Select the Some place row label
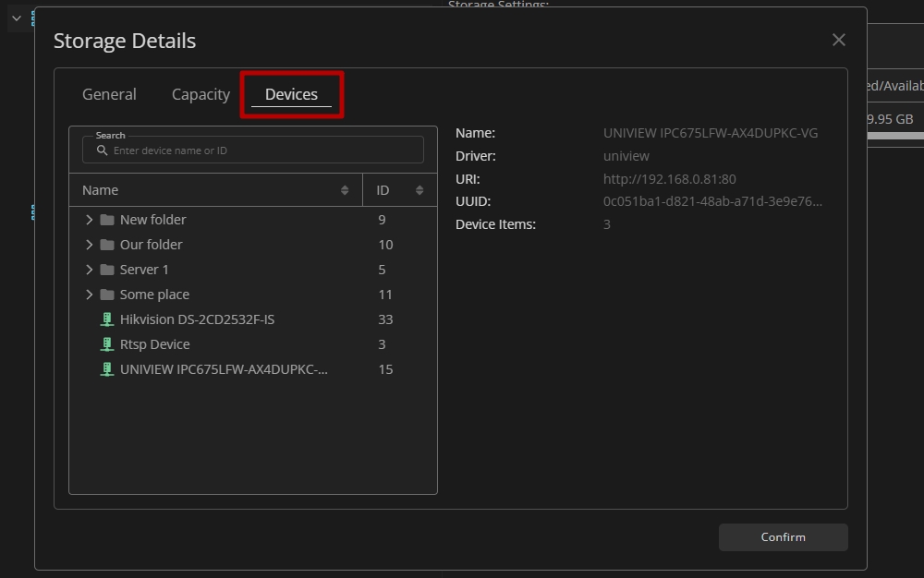 tap(154, 295)
